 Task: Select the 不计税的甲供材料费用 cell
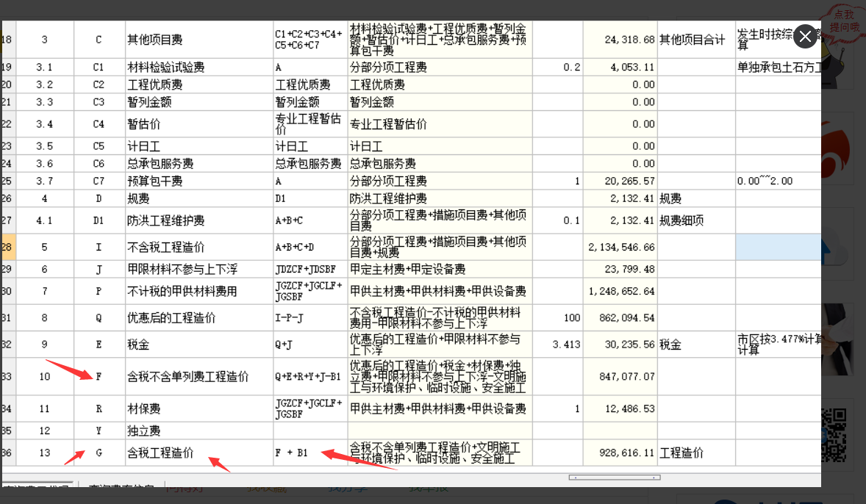click(198, 292)
